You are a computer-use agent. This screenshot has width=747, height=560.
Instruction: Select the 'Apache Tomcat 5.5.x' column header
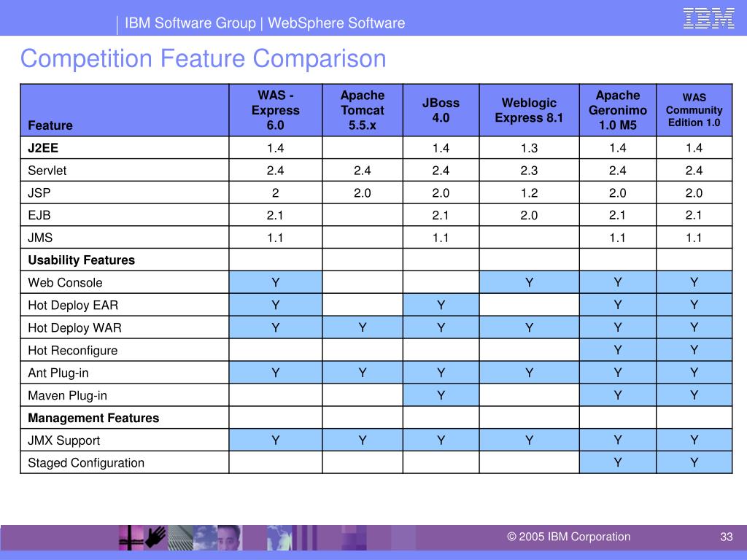point(362,110)
